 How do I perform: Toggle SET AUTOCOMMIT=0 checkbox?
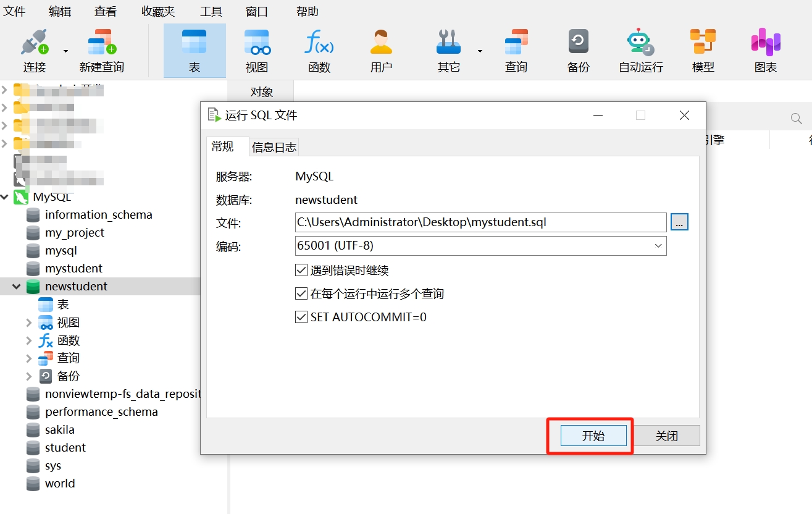coord(301,318)
